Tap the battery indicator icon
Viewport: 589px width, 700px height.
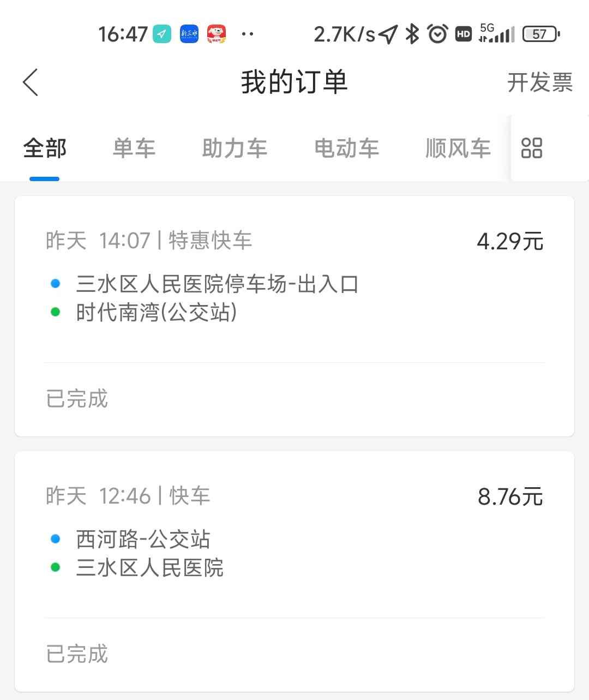[x=541, y=34]
